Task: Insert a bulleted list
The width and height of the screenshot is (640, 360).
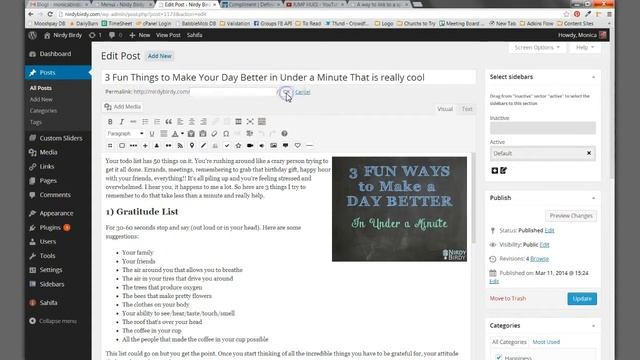Action: pos(145,122)
